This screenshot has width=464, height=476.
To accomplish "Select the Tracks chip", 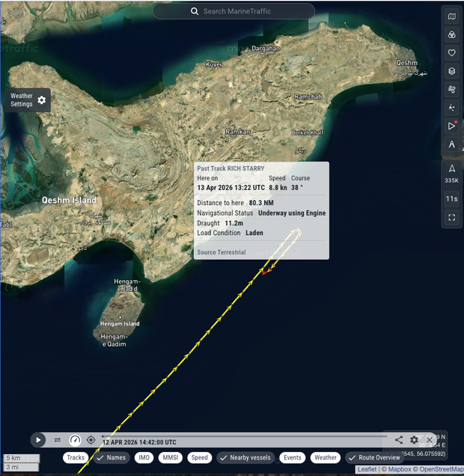I will [76, 457].
